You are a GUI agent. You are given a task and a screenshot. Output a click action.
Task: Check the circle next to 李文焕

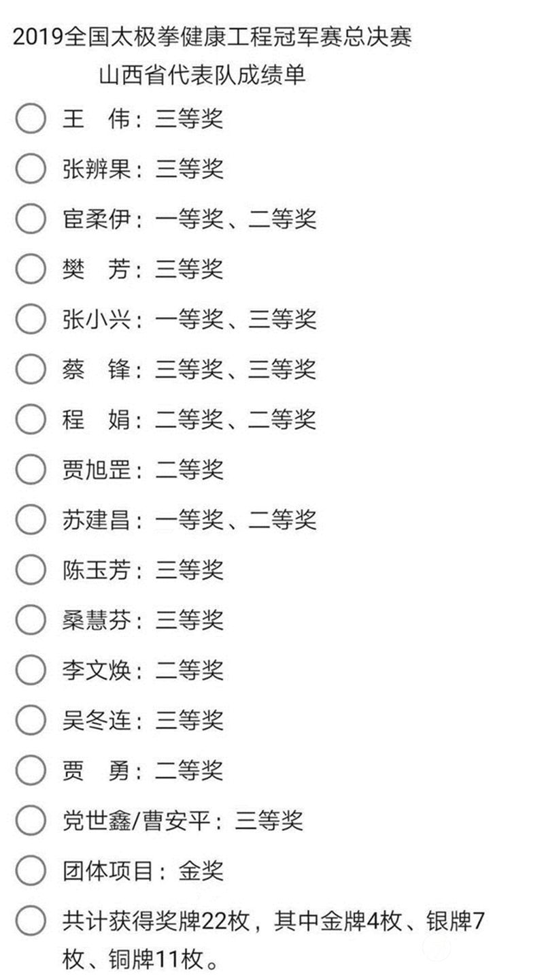click(31, 670)
